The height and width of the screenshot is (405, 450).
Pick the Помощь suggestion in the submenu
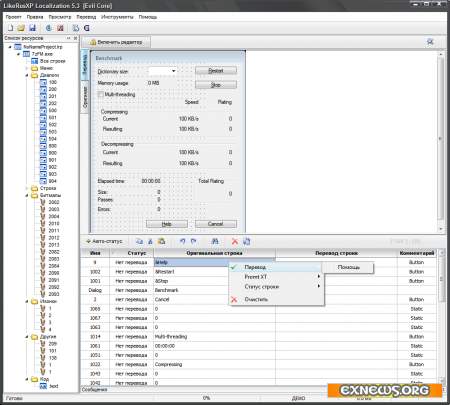[348, 267]
